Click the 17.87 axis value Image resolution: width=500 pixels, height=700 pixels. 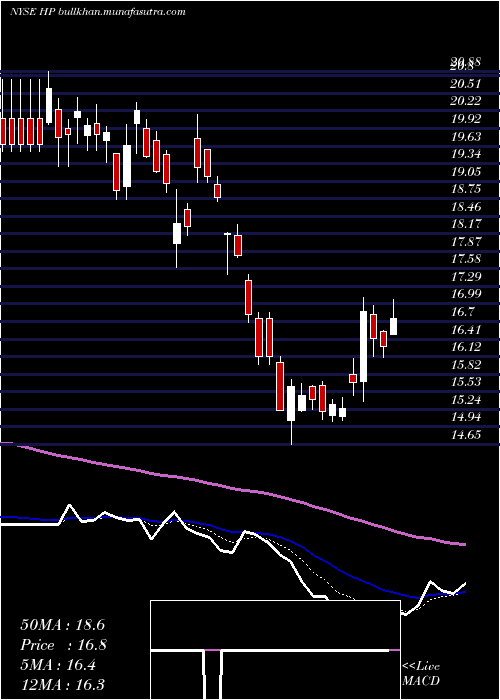pos(466,242)
